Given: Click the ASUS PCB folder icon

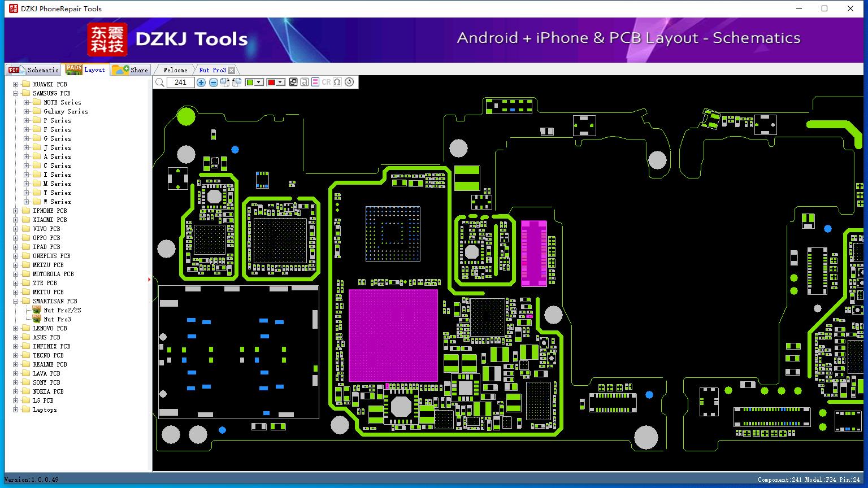Looking at the screenshot, I should click(x=26, y=337).
